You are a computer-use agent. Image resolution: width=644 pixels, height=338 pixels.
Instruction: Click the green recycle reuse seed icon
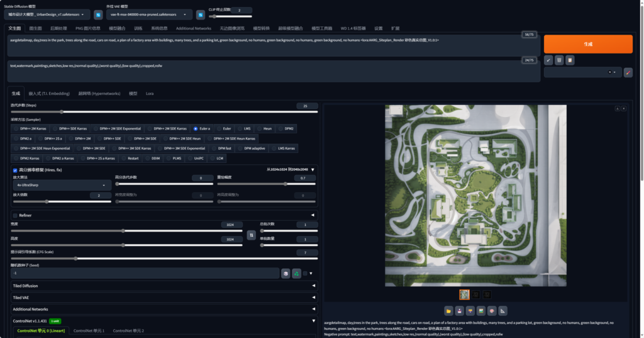pyautogui.click(x=296, y=273)
